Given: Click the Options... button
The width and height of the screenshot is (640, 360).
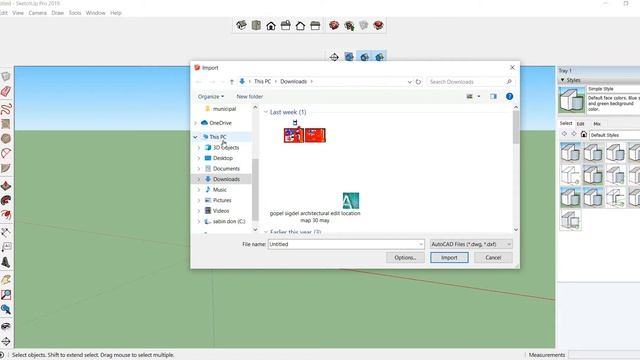Looking at the screenshot, I should click(405, 258).
